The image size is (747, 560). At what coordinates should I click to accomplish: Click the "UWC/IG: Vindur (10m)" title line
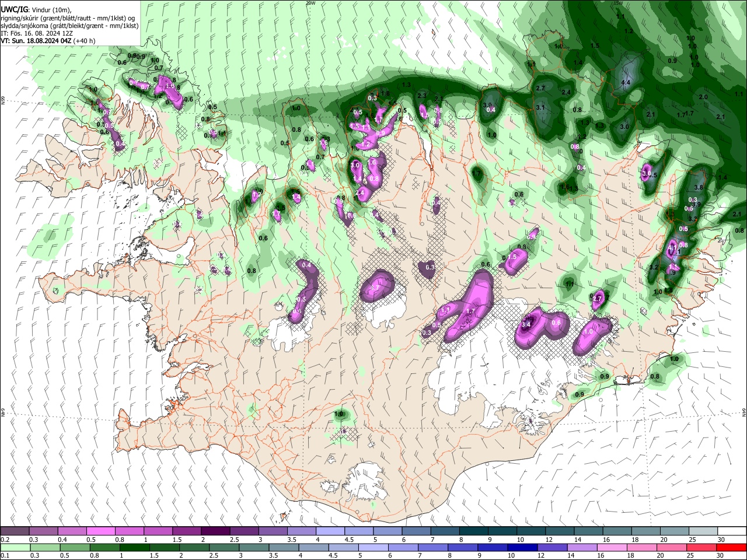click(x=36, y=10)
